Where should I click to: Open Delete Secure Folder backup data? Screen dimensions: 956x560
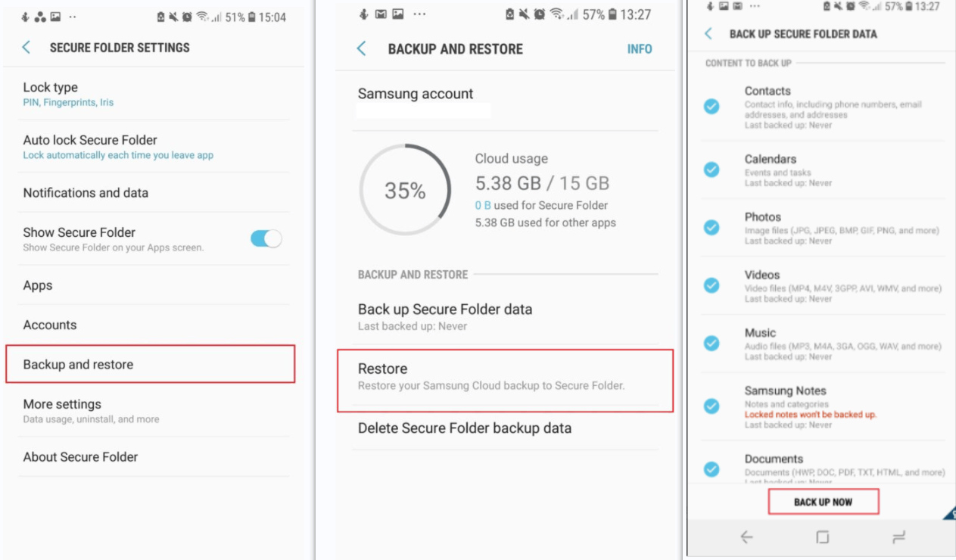point(465,428)
